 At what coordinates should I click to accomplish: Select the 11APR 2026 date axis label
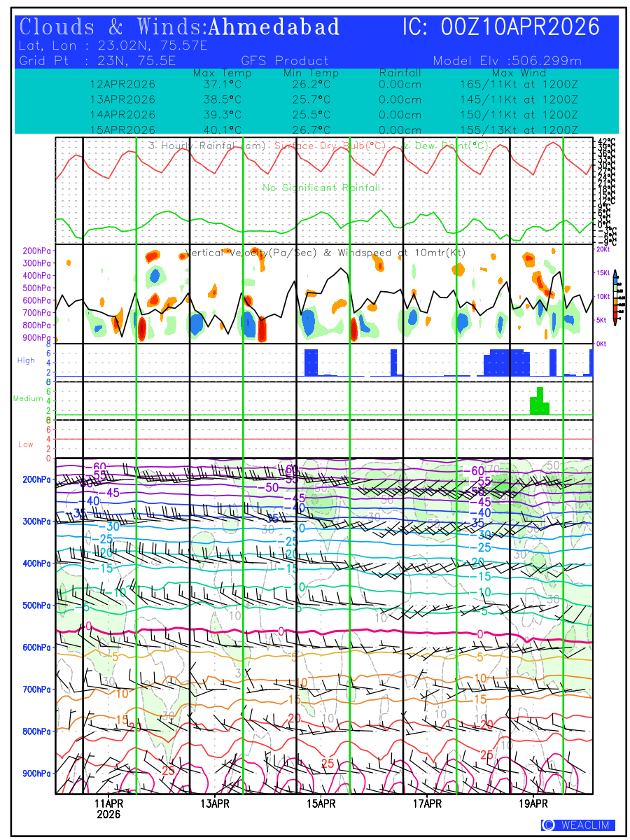(108, 808)
